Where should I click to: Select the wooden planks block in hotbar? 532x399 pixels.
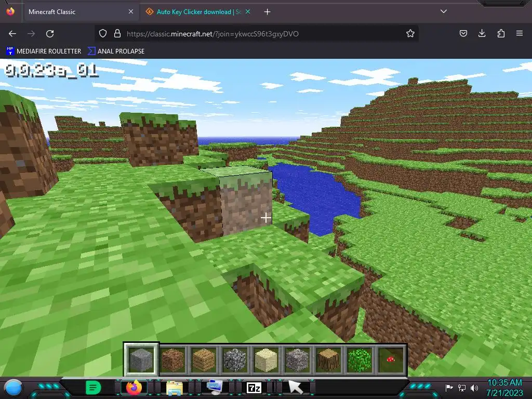tap(204, 360)
